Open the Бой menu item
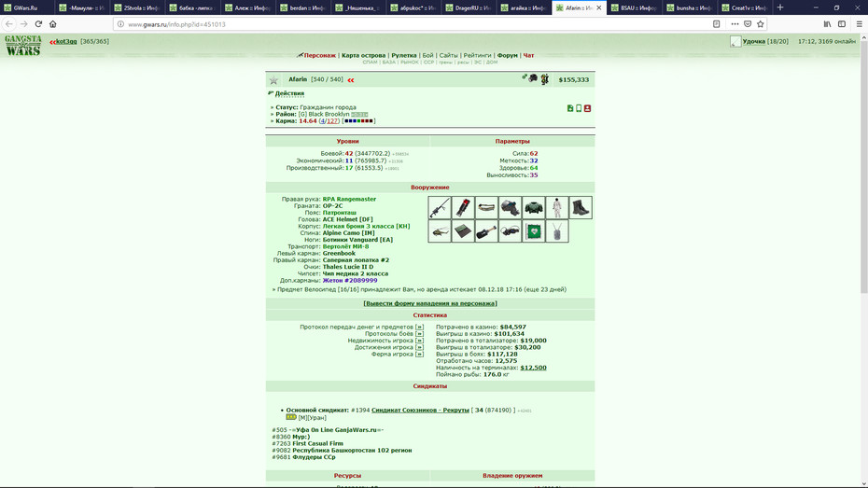The image size is (868, 488). point(427,55)
